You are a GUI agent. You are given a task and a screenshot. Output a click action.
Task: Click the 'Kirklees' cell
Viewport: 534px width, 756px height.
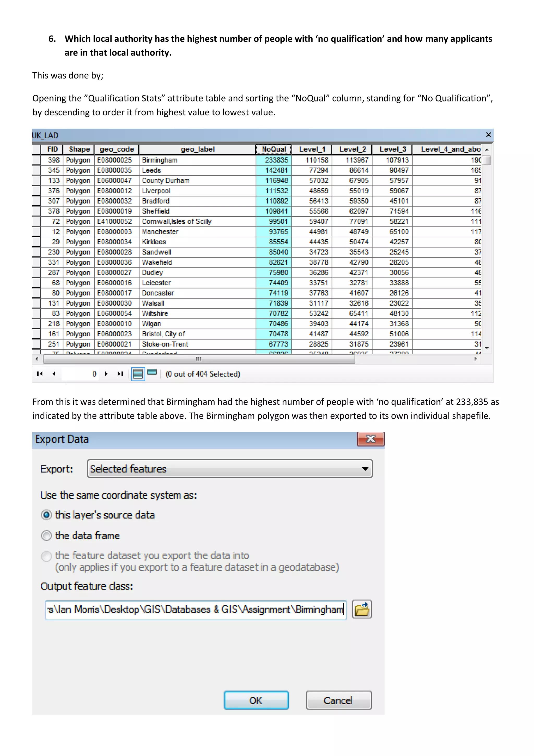point(197,242)
